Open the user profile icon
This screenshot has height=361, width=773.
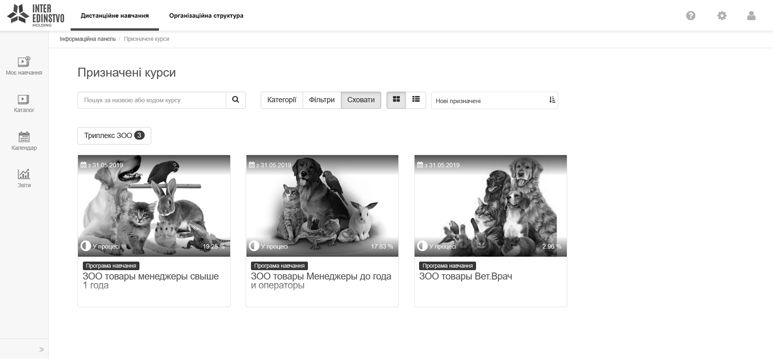pyautogui.click(x=751, y=16)
